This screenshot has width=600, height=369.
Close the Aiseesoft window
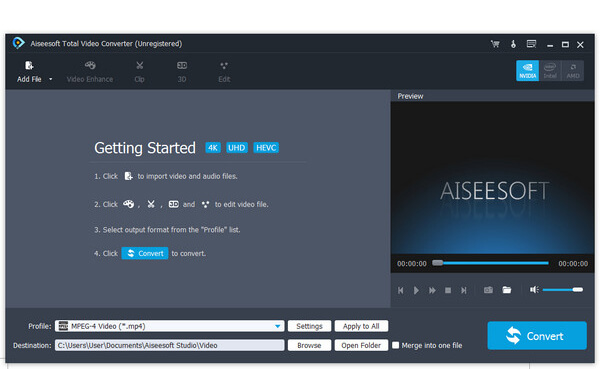(580, 45)
